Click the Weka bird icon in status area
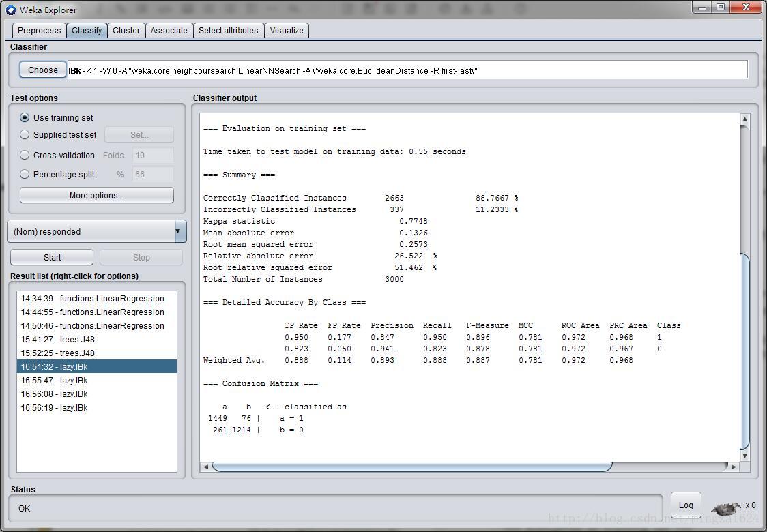 (x=726, y=509)
